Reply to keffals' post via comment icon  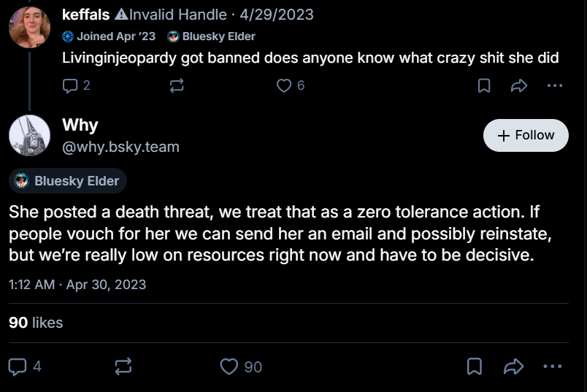pyautogui.click(x=70, y=85)
